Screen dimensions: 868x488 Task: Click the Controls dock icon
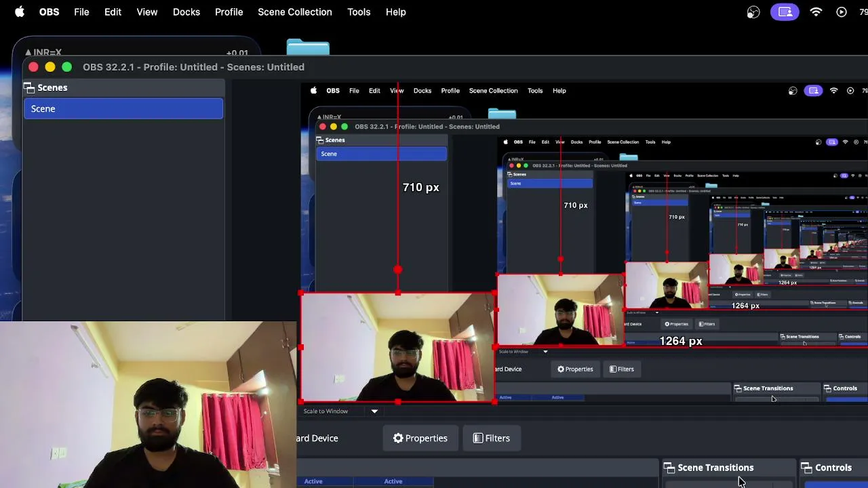click(807, 468)
